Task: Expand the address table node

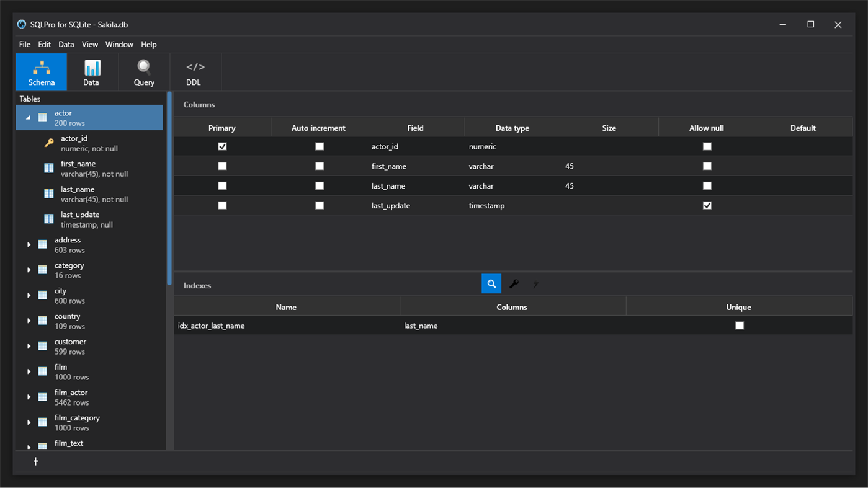Action: [x=29, y=245]
